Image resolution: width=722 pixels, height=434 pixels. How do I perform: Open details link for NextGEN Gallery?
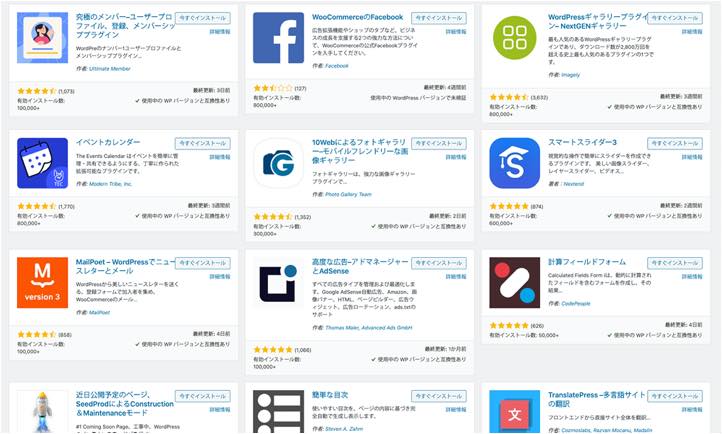tap(692, 32)
